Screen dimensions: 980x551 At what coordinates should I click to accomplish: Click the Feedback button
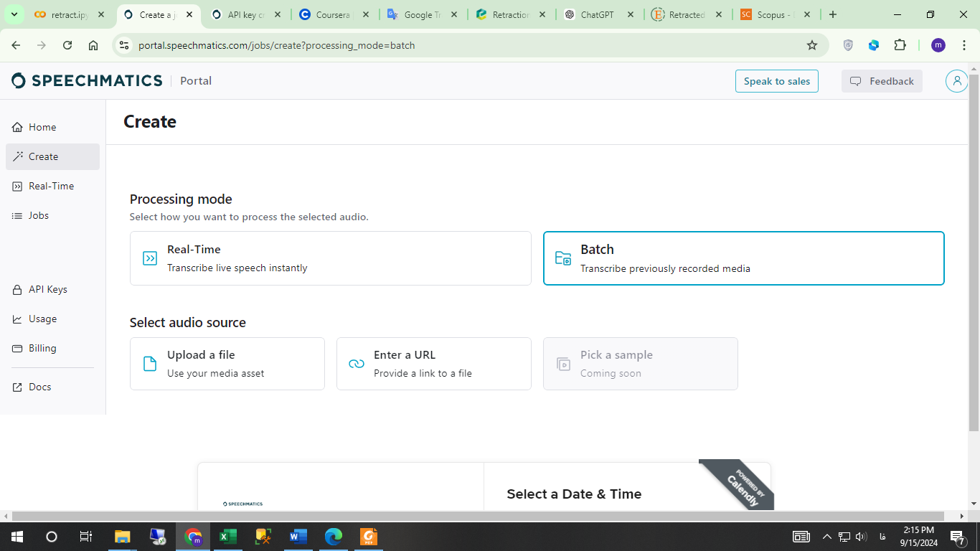point(882,81)
